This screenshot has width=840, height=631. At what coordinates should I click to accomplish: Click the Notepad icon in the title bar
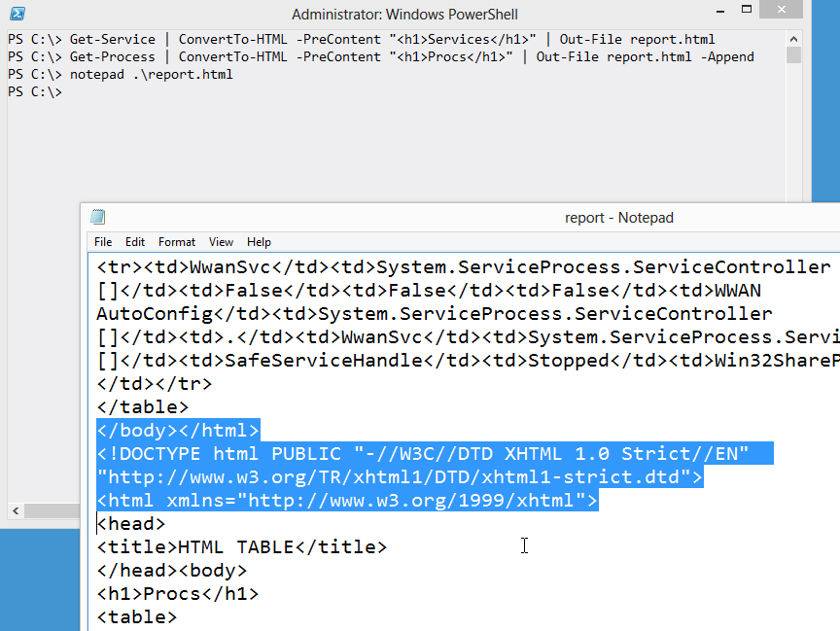coord(97,217)
